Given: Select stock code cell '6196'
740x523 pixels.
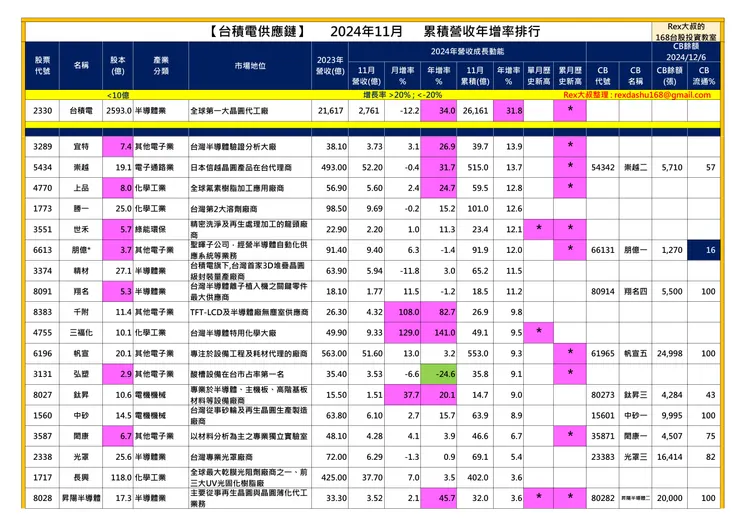Looking at the screenshot, I should point(42,354).
